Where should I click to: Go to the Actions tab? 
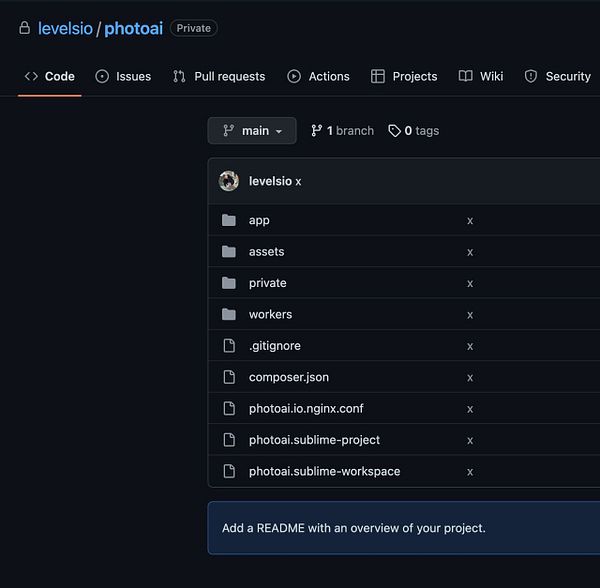tap(319, 76)
